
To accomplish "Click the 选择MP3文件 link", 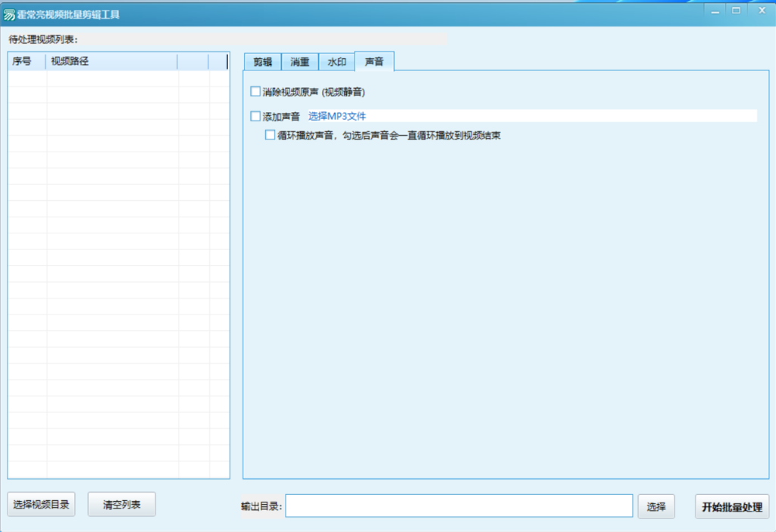I will click(342, 116).
